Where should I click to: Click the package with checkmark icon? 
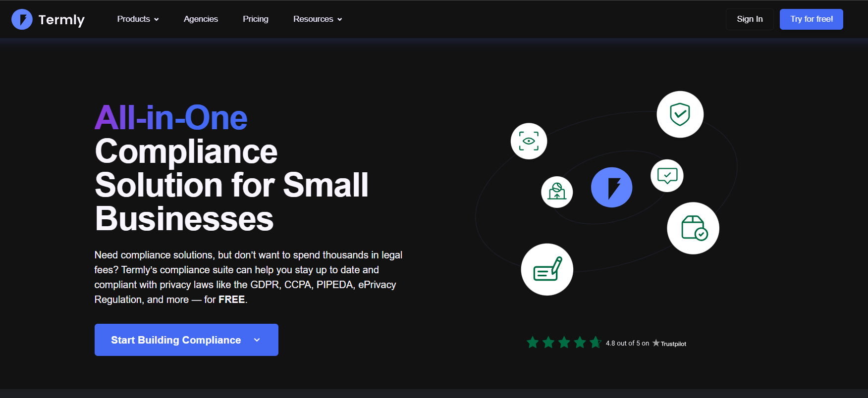(693, 228)
